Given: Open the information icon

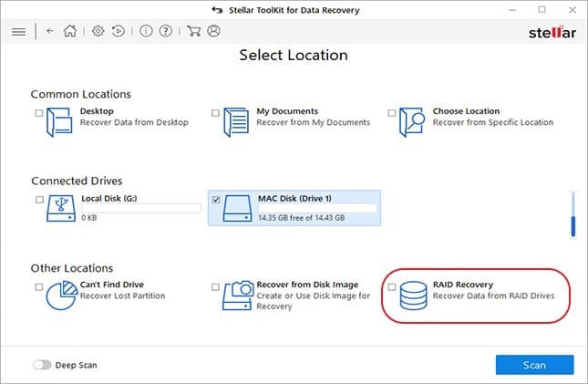Looking at the screenshot, I should point(146,31).
